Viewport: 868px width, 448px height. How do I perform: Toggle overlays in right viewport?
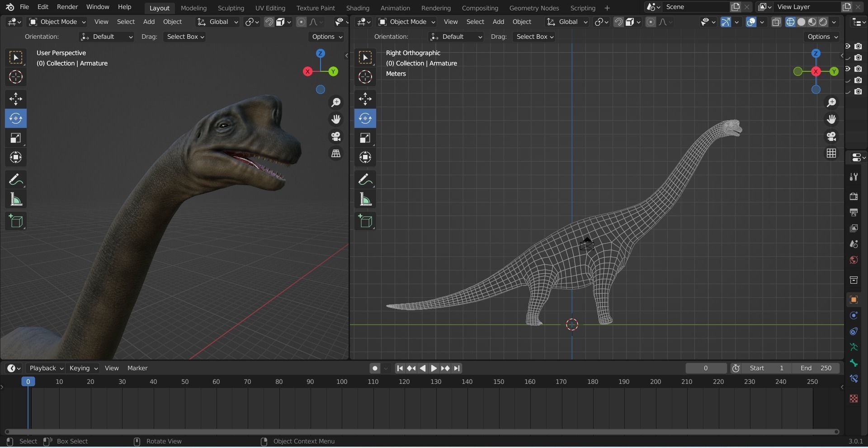751,22
